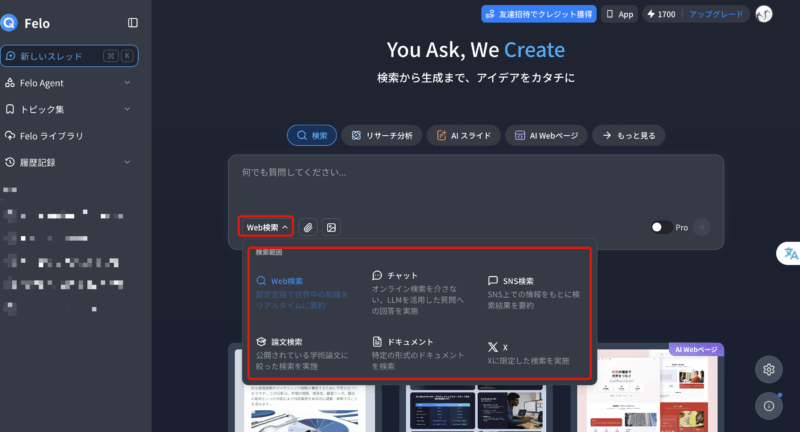Choose チャット option in scope menu

click(x=418, y=293)
